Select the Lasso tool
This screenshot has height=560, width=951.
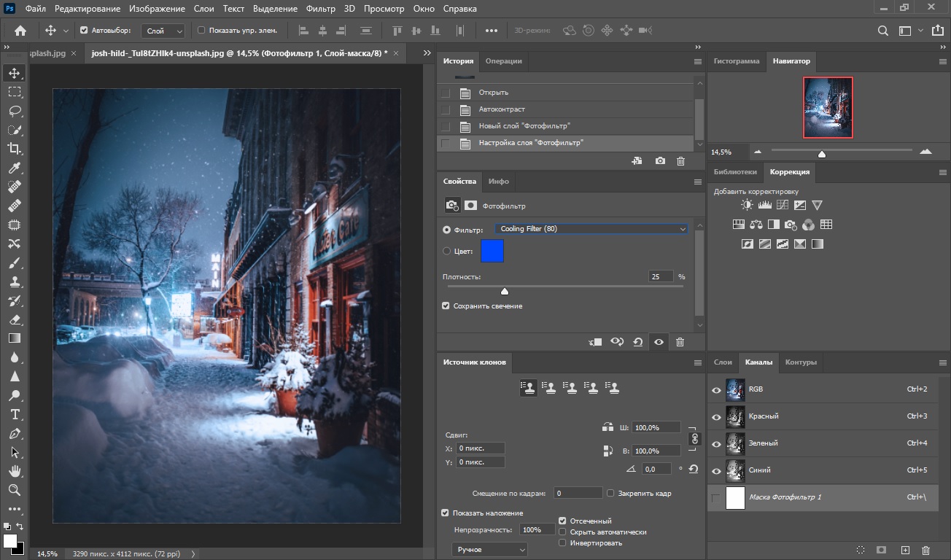(x=14, y=111)
